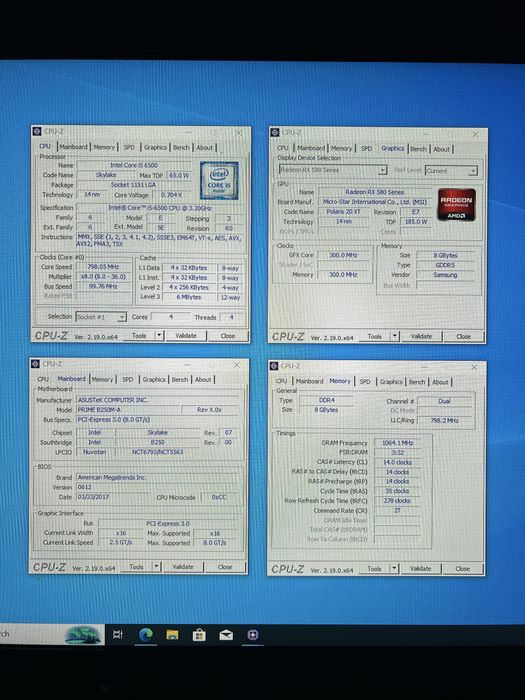Select Mainboard tab in graphics window

(x=311, y=148)
